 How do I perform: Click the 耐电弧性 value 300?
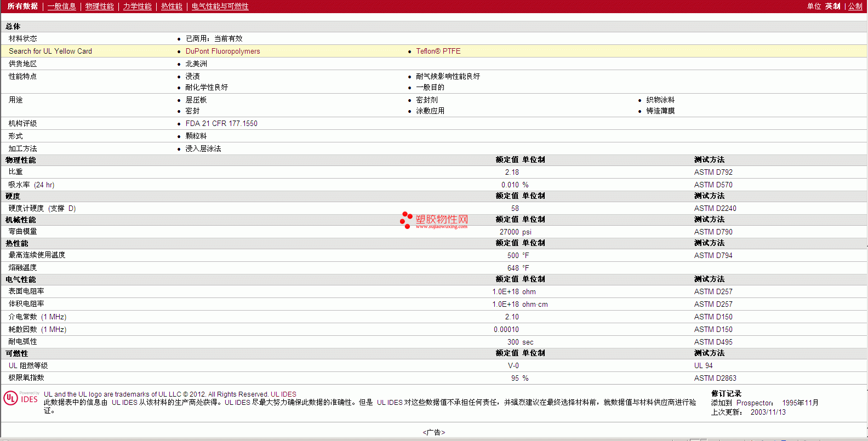(x=513, y=342)
